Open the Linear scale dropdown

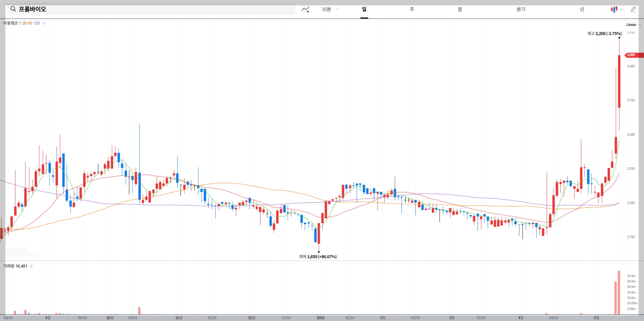coord(634,25)
